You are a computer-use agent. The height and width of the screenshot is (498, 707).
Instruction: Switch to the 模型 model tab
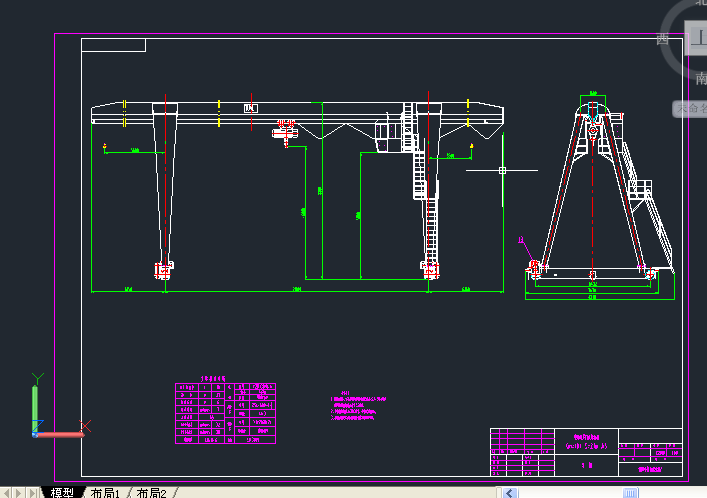(x=62, y=493)
